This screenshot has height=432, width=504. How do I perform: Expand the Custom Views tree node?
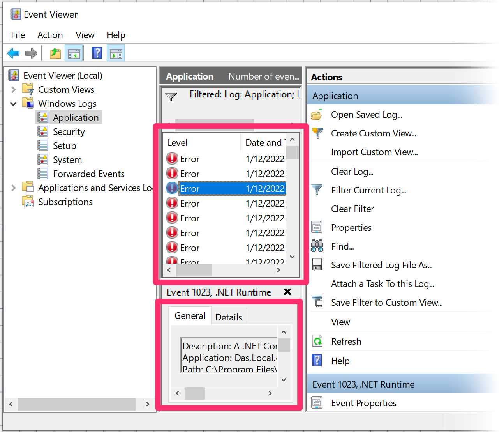(x=14, y=90)
